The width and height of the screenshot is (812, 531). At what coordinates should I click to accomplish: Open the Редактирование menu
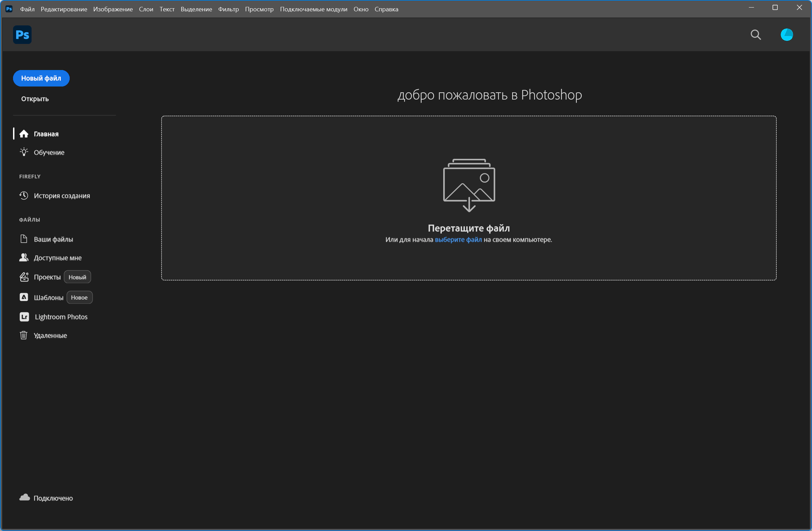pyautogui.click(x=64, y=9)
